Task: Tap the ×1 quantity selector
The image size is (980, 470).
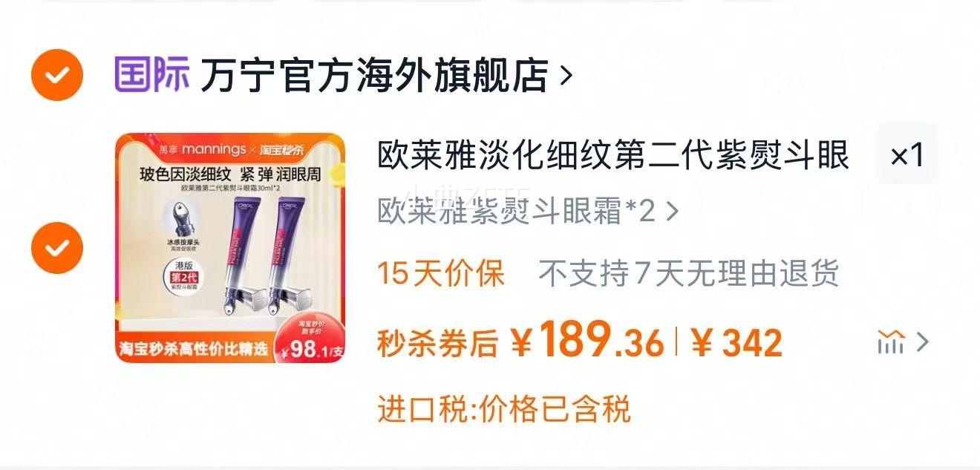Action: [906, 154]
